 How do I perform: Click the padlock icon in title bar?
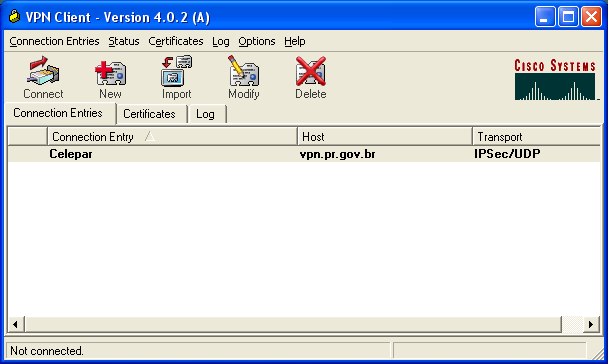(15, 17)
